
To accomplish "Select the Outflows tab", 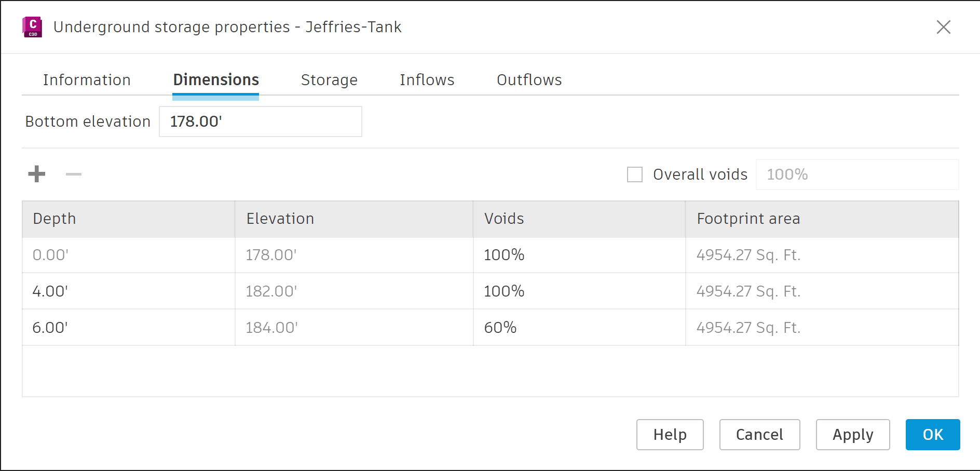I will [x=529, y=80].
